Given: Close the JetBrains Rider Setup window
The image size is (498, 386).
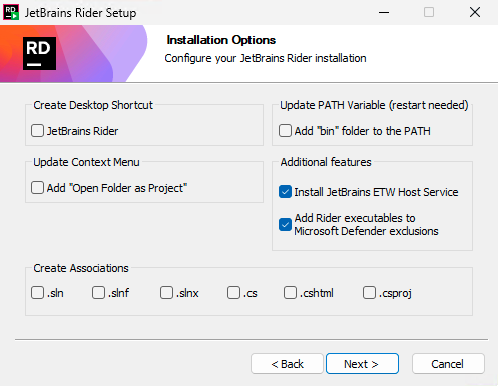Looking at the screenshot, I should tap(475, 12).
